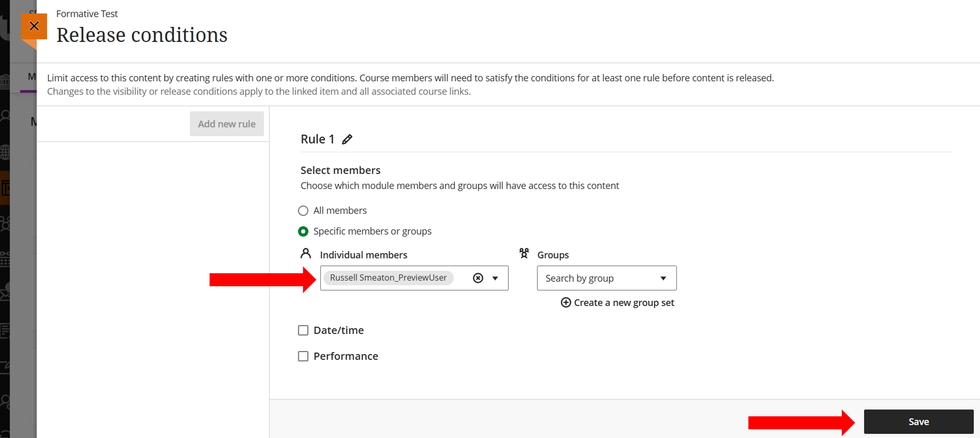Click the Rule 1 heading text
The width and height of the screenshot is (980, 438).
tap(317, 139)
